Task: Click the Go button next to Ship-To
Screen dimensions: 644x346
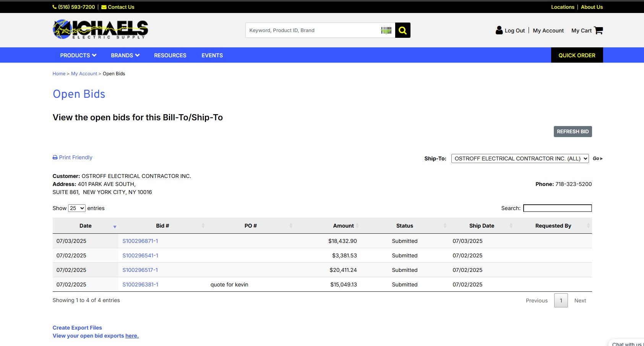Action: click(x=597, y=158)
